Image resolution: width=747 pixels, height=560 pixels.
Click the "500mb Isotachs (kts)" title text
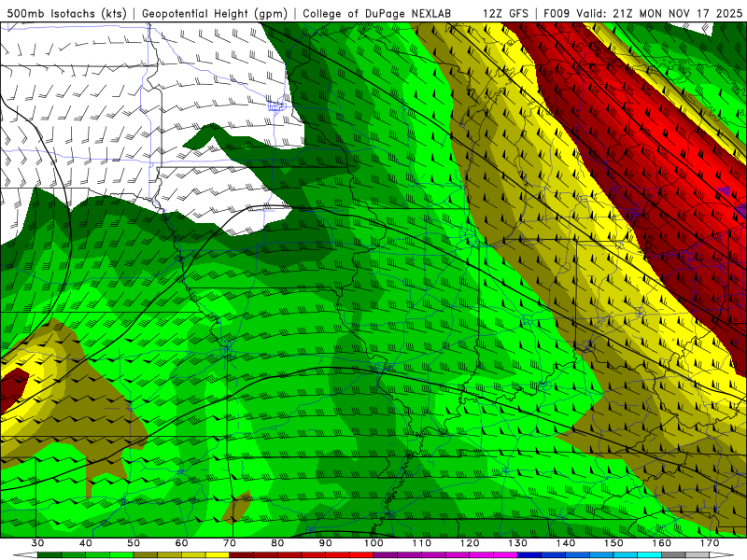(x=67, y=13)
